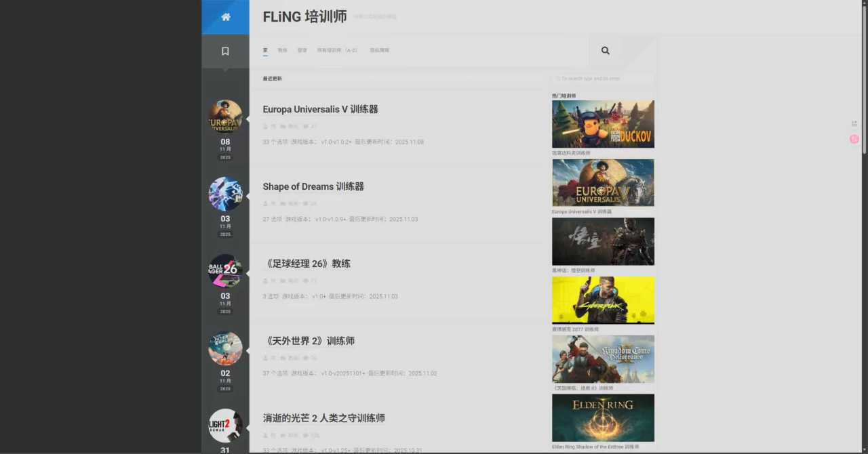The height and width of the screenshot is (454, 868).
Task: Click author icon under Europa Universalis V title
Action: (266, 127)
